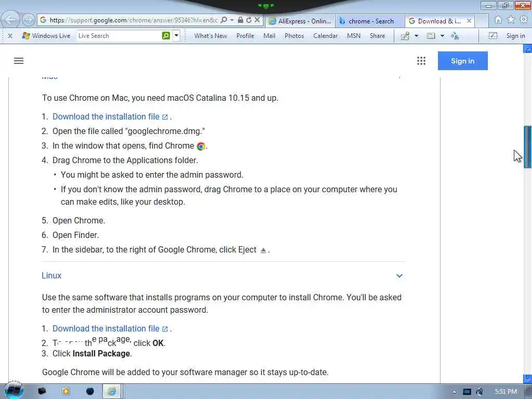
Task: Open the black cube taskbar application
Action: (x=42, y=391)
